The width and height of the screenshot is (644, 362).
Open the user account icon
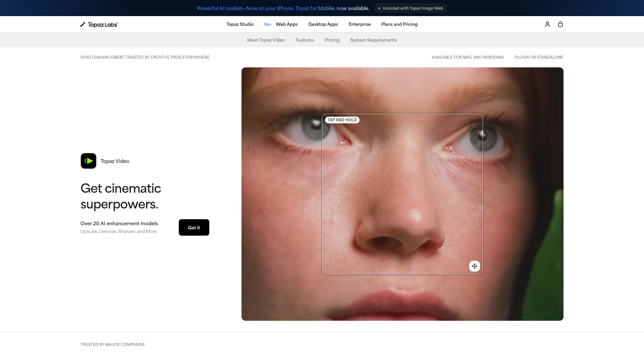(x=547, y=24)
